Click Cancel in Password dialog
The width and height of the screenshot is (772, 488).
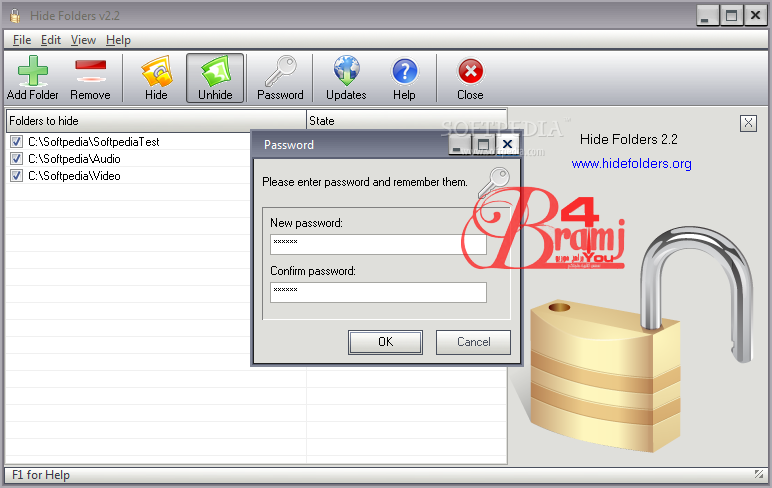(x=473, y=342)
